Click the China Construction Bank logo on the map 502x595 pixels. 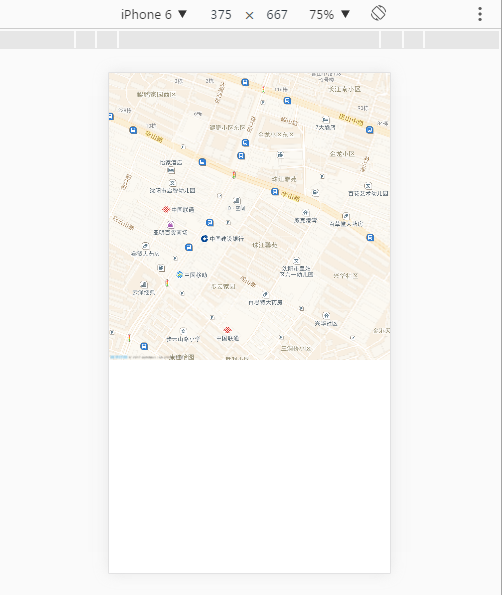(204, 238)
